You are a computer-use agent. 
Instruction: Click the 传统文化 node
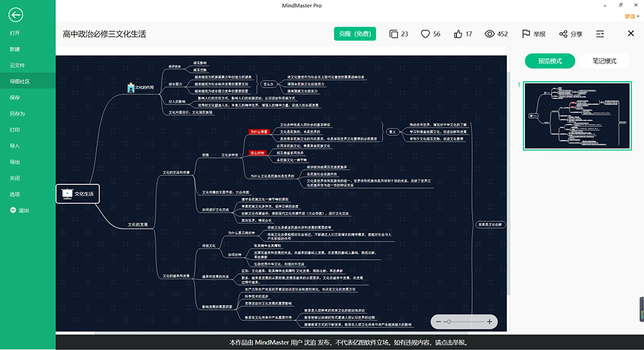[x=209, y=246]
